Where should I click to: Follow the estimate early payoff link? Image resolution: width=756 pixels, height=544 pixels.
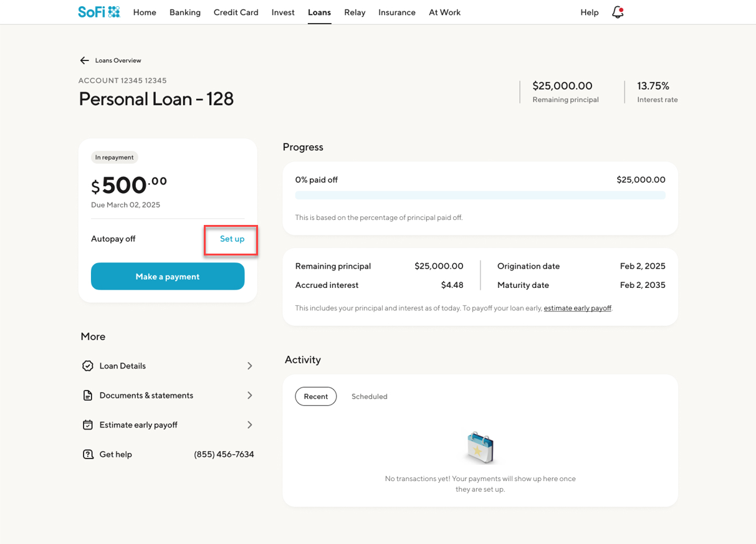[x=578, y=308]
